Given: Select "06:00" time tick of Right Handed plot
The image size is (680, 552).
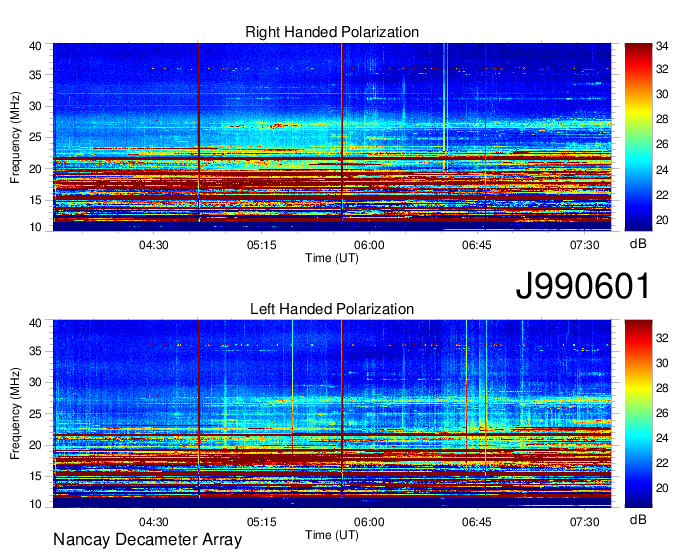Looking at the screenshot, I should 369,245.
